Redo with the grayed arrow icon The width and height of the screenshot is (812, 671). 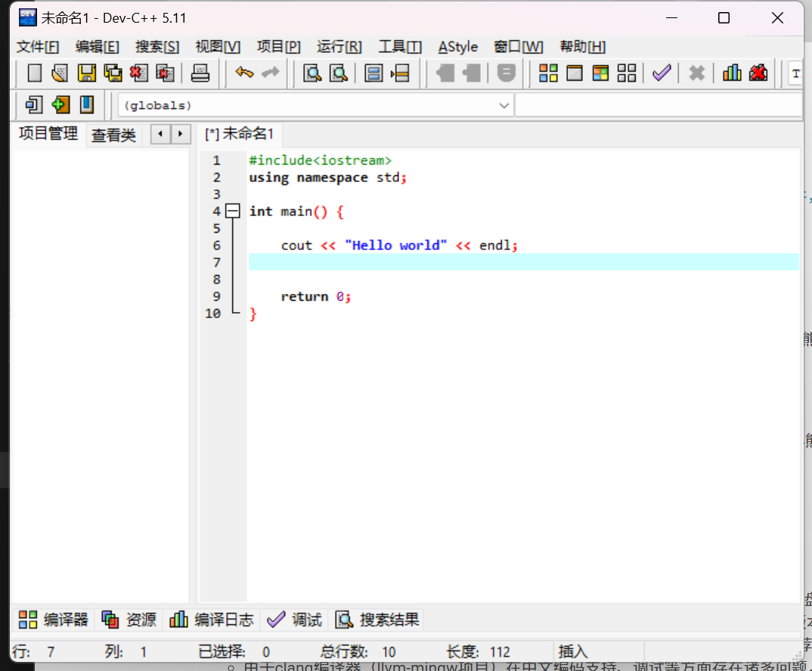tap(271, 73)
